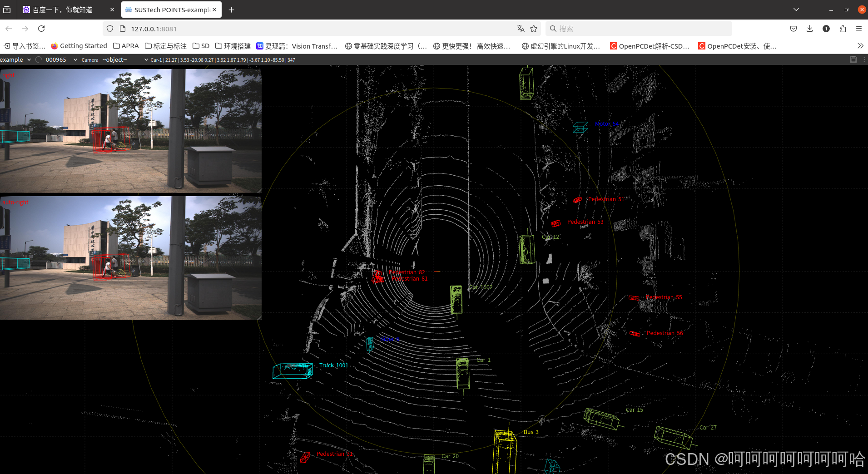Open the 导入书签 bookmark item
This screenshot has width=868, height=474.
(25, 46)
